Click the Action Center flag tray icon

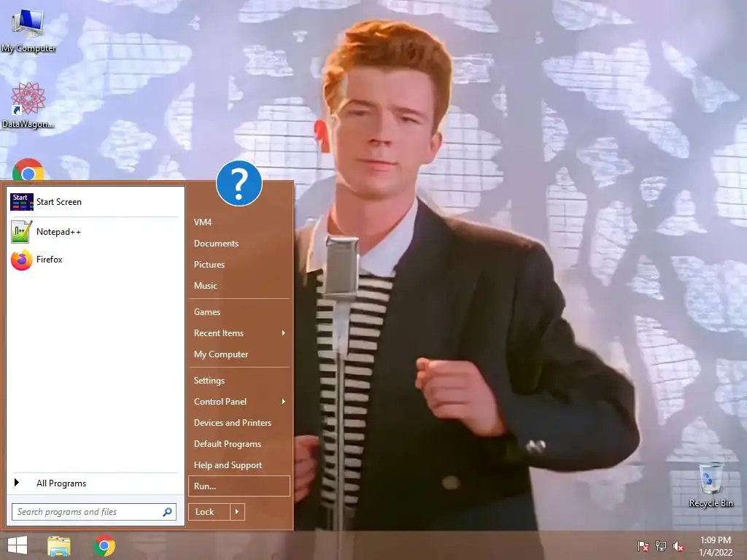coord(643,546)
